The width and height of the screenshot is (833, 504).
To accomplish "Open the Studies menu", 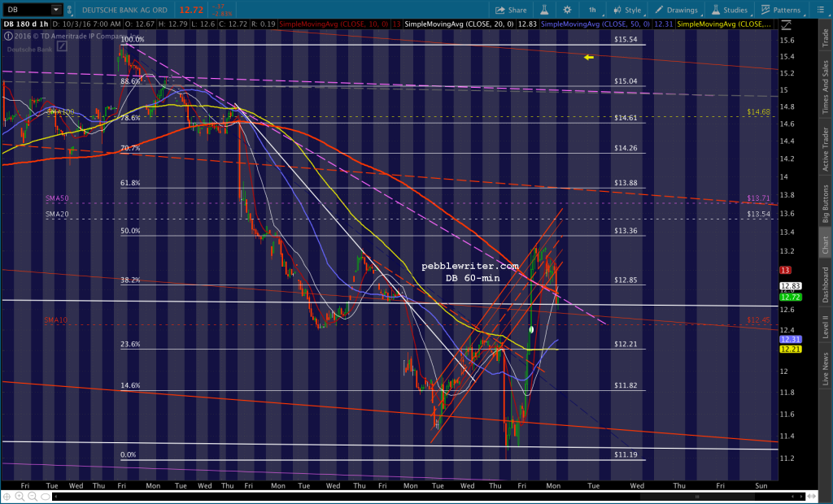I will [x=730, y=10].
